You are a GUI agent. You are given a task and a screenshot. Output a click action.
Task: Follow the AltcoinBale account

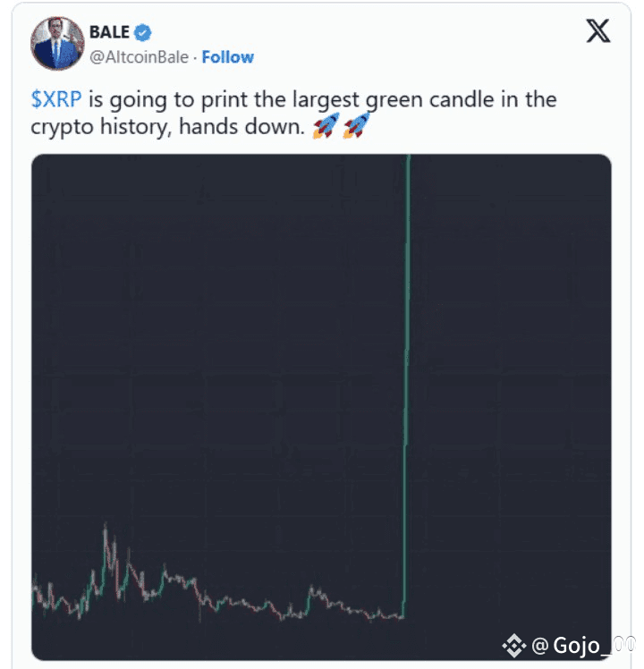(x=227, y=57)
